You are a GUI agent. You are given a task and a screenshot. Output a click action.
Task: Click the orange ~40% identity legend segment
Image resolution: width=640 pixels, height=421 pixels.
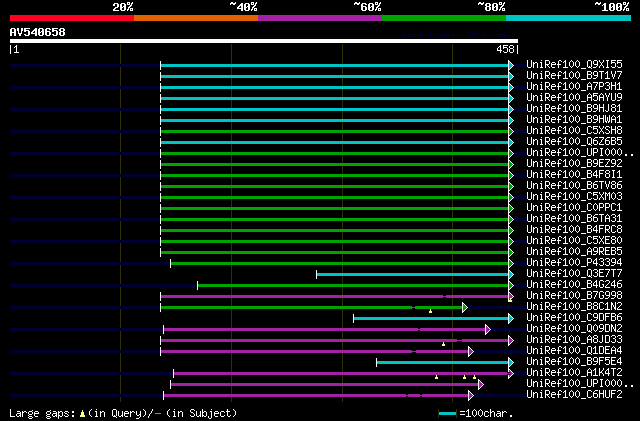click(x=196, y=18)
